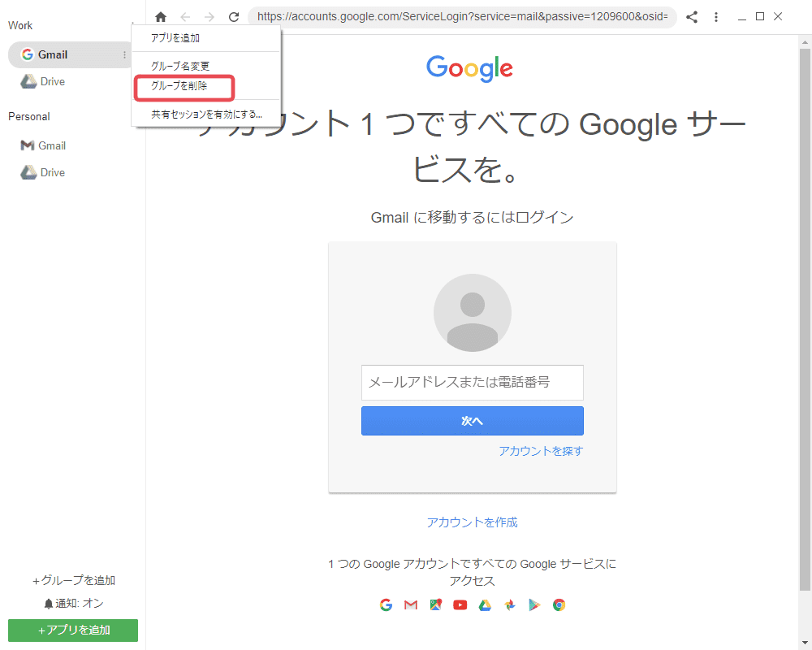Open Gmail under the Personal section
The width and height of the screenshot is (812, 650).
coord(49,145)
